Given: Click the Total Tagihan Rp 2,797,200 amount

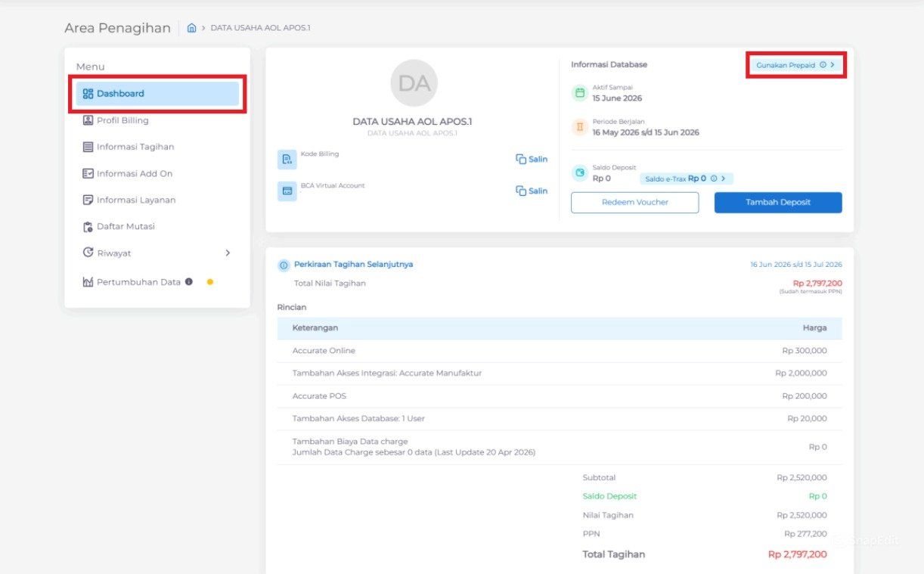Looking at the screenshot, I should 798,554.
